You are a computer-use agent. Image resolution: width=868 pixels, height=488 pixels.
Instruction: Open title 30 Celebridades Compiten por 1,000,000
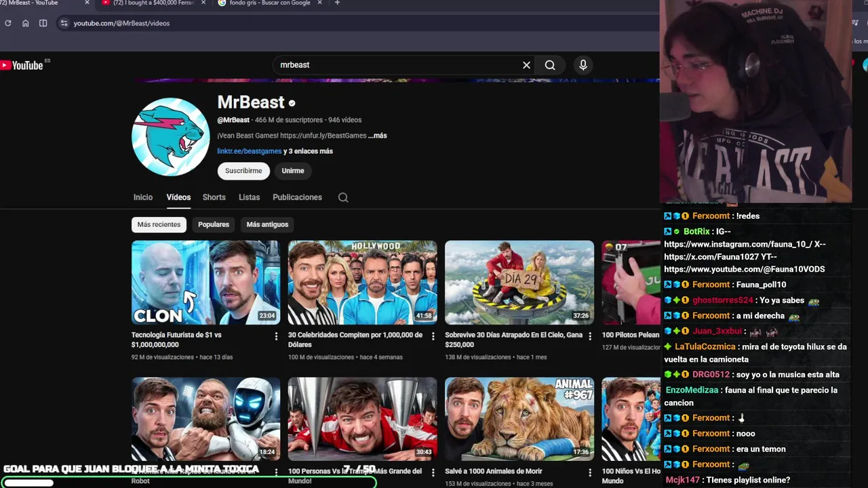click(x=355, y=340)
